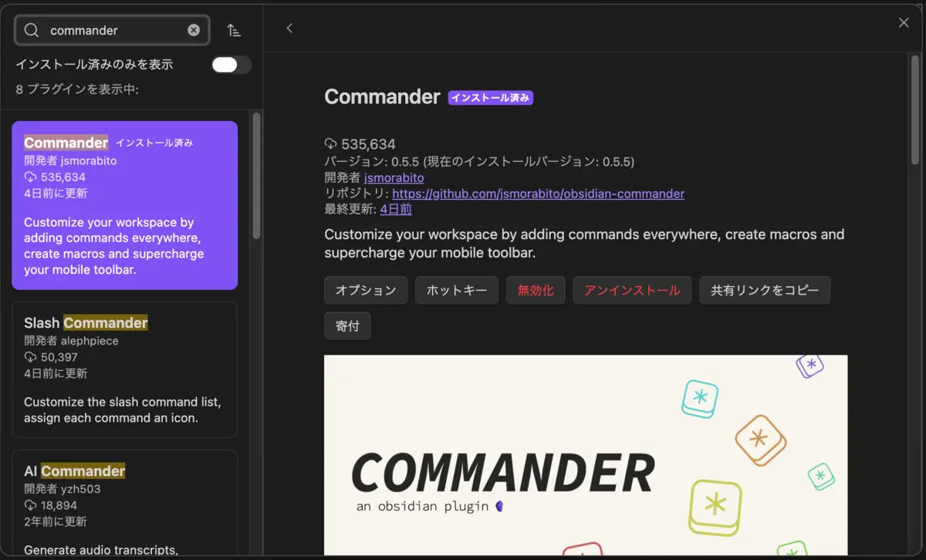926x560 pixels.
Task: Close the plugin browser dialog
Action: 904,23
